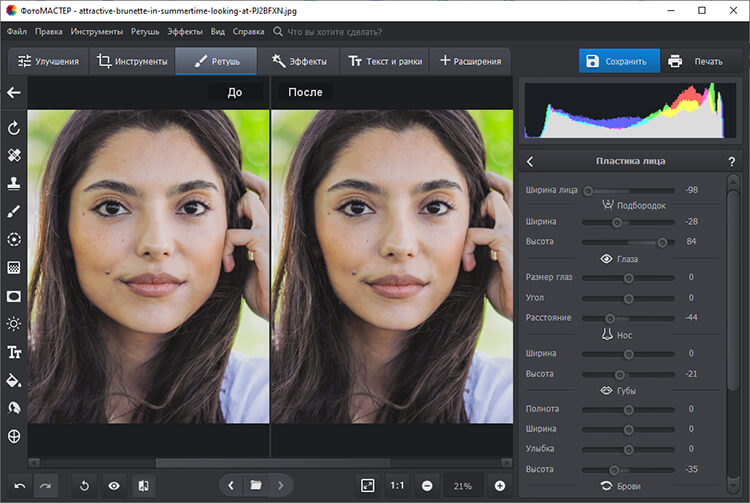
Task: Open the folder icon in bottom bar
Action: 256,485
